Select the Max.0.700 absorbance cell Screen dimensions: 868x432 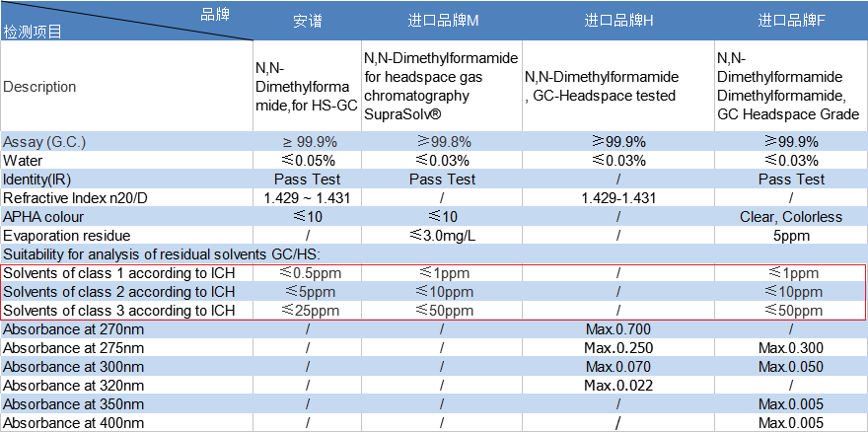click(x=618, y=329)
